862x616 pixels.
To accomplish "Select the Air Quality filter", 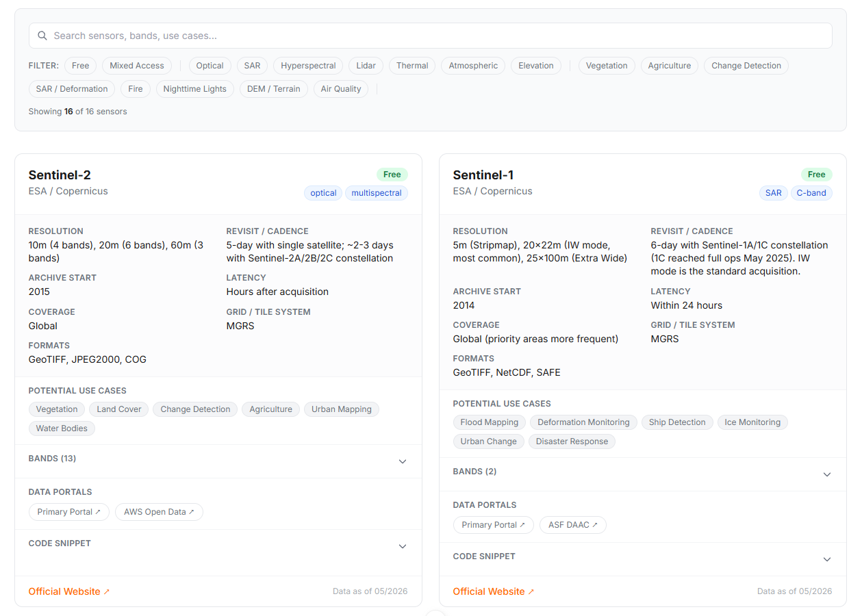I will pos(341,89).
